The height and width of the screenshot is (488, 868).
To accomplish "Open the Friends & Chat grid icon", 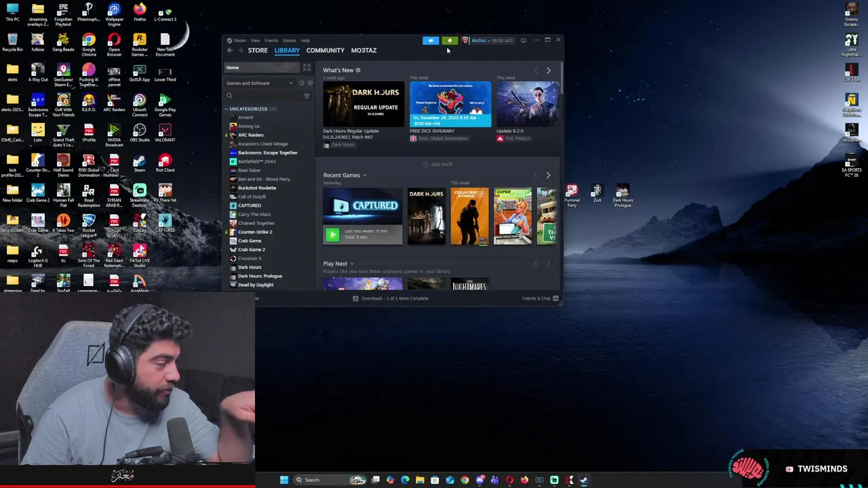I will point(555,298).
